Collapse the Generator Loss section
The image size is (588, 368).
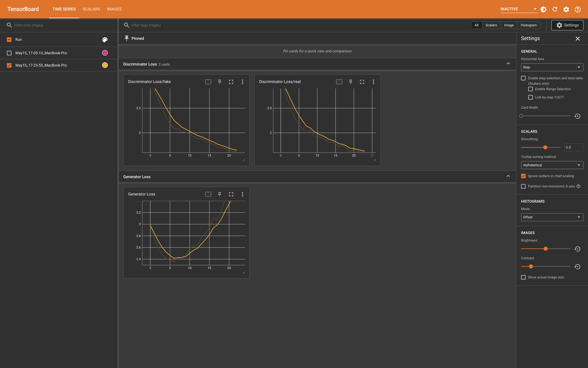coord(508,176)
